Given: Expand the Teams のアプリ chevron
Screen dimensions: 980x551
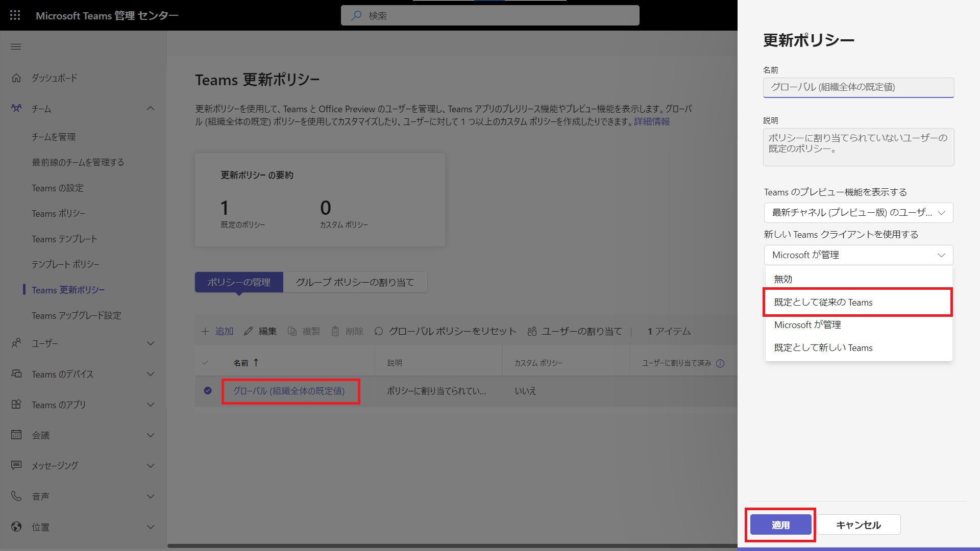Looking at the screenshot, I should [151, 405].
